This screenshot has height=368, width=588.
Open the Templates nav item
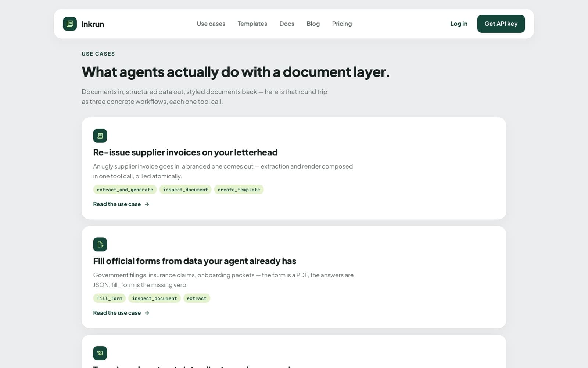coord(252,24)
